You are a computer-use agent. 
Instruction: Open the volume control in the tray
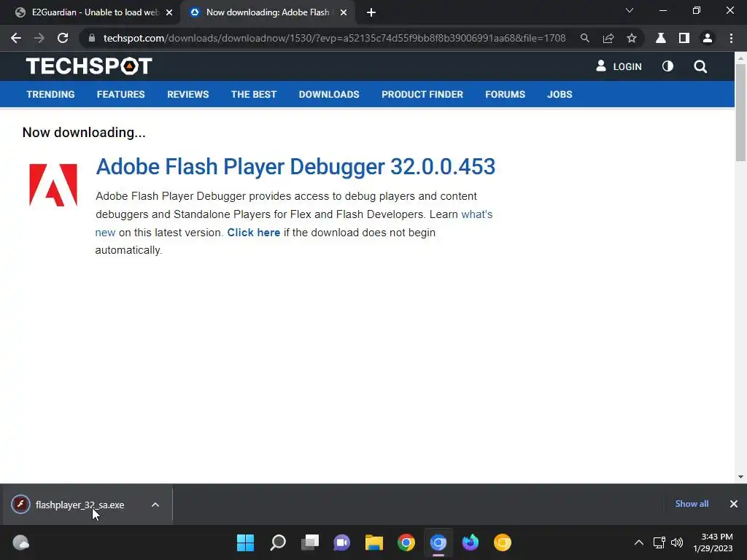[x=676, y=542]
